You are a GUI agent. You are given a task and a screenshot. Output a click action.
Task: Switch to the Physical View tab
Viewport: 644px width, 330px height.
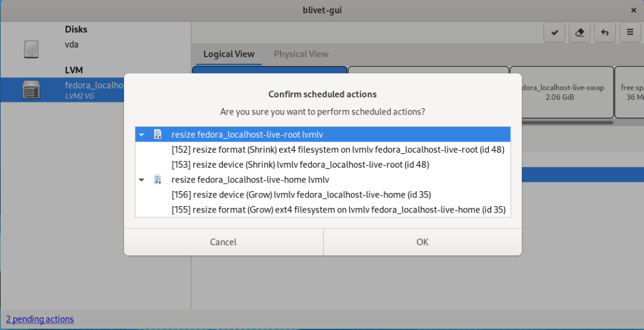tap(301, 54)
